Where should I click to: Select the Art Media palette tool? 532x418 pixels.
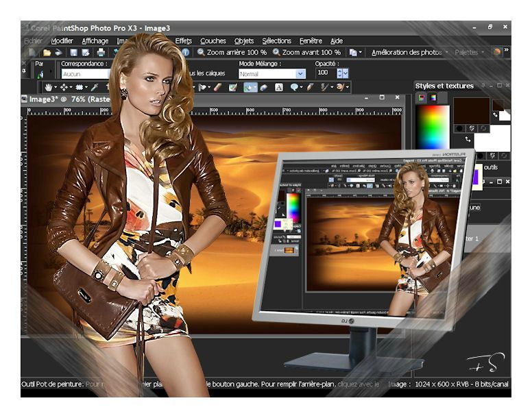(x=340, y=88)
